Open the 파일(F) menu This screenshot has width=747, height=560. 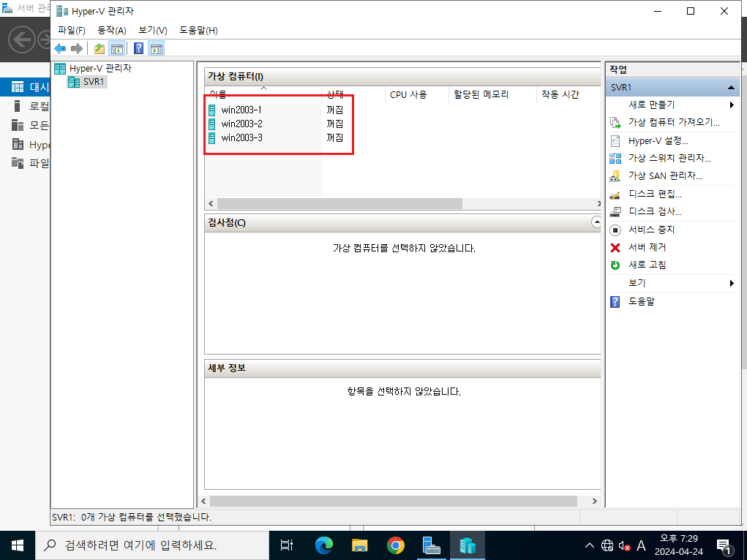pos(72,31)
